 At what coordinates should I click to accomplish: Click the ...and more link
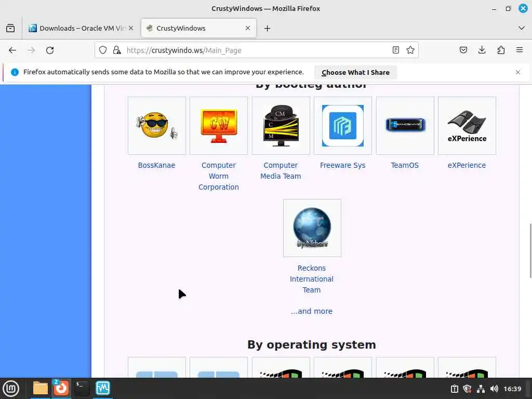[x=312, y=311]
